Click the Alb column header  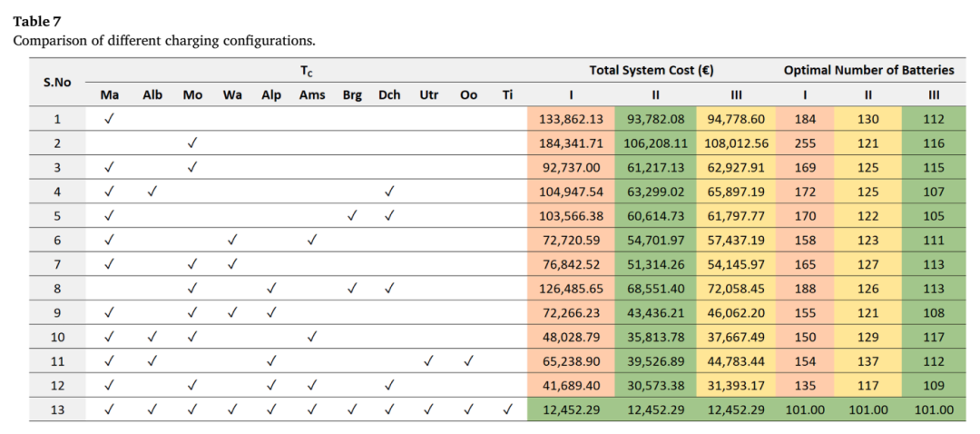click(x=152, y=95)
